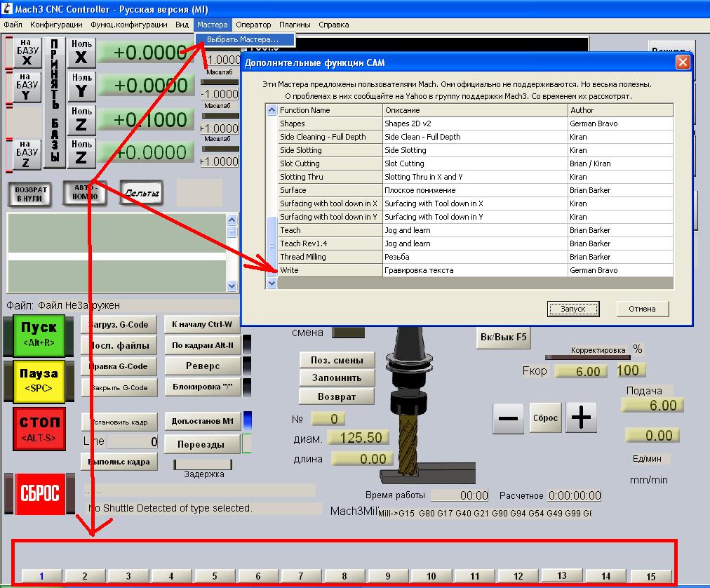
Task: Select Surfacing with tool down in X
Action: pos(475,203)
